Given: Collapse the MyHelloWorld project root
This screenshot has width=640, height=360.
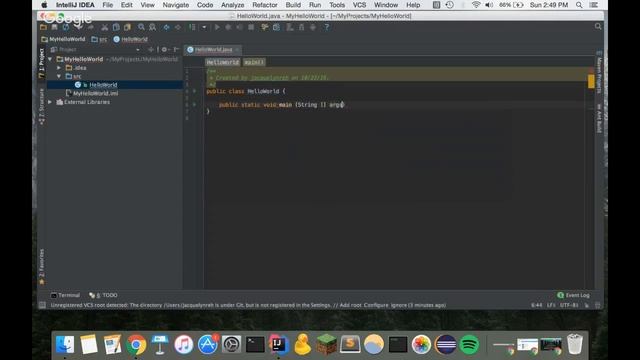Looking at the screenshot, I should [x=50, y=59].
